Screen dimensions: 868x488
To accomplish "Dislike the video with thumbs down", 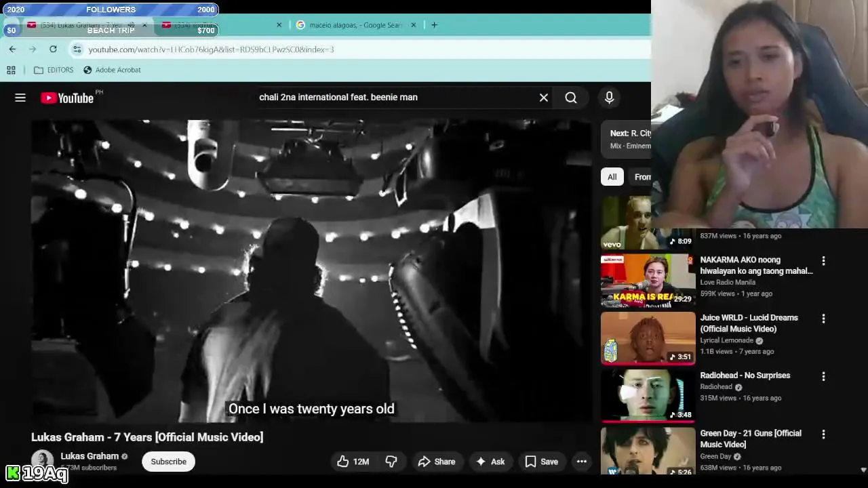I will click(391, 462).
